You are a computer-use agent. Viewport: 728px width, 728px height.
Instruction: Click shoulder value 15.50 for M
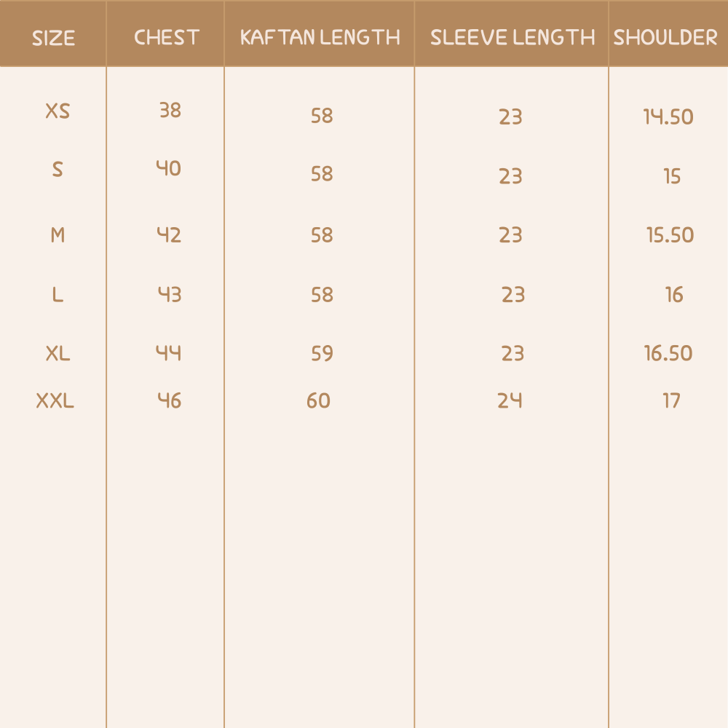click(670, 235)
